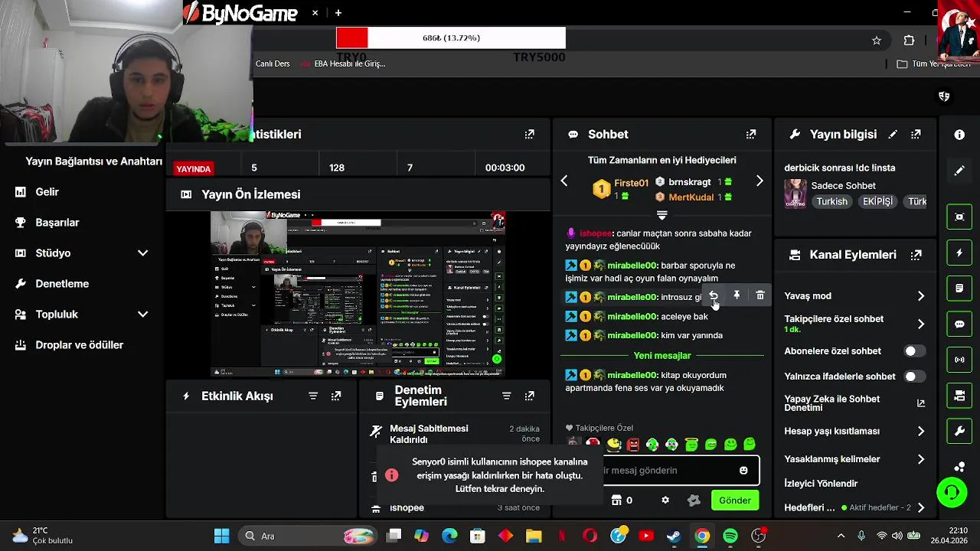Image resolution: width=980 pixels, height=551 pixels.
Task: Click Firste01 in top gifters list
Action: (x=631, y=183)
